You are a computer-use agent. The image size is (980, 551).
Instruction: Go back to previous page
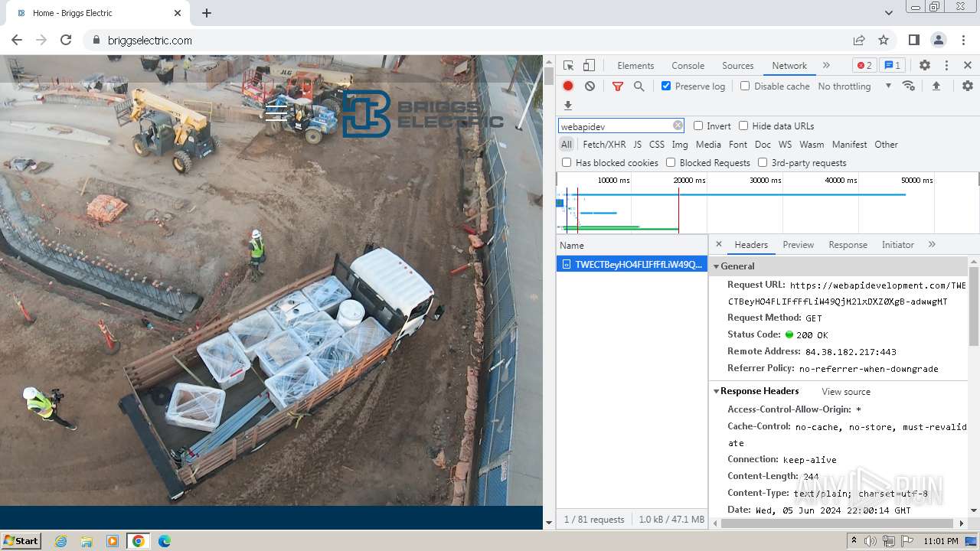[x=17, y=40]
